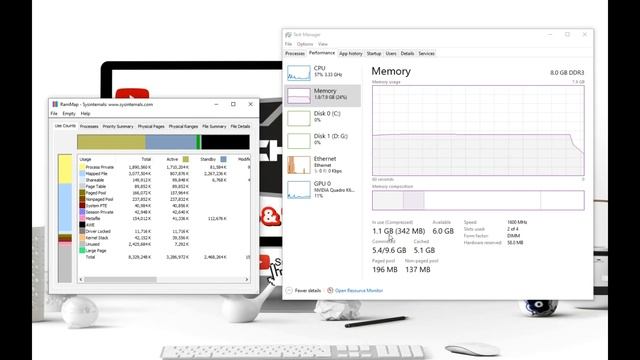Image resolution: width=640 pixels, height=360 pixels.
Task: Click the In use value 1.1 GB (342 MB)
Action: point(399,231)
